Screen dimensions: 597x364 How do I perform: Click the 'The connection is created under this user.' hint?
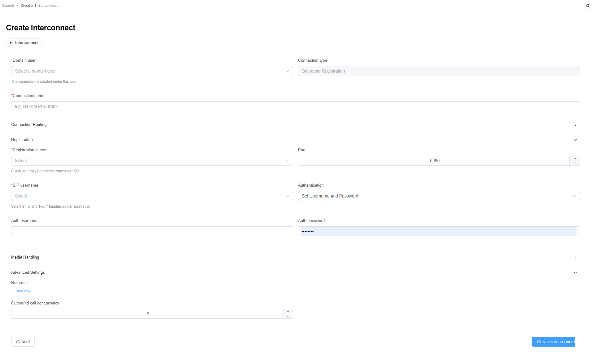click(x=44, y=82)
